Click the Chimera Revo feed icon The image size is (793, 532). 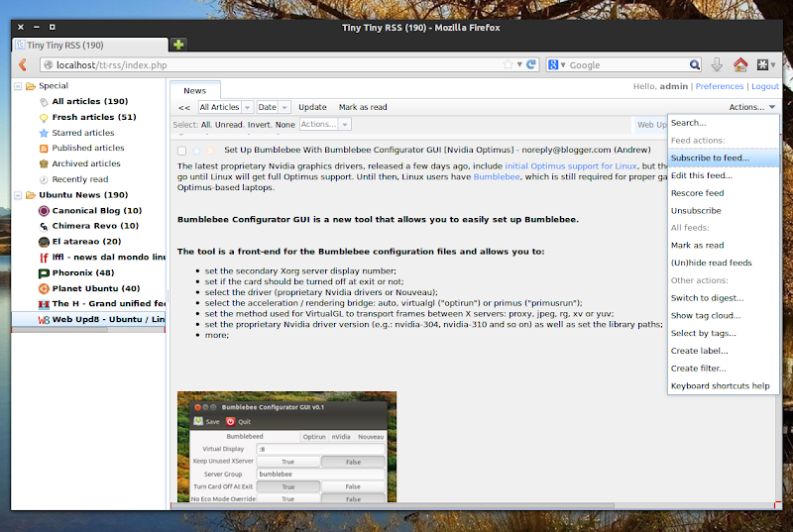point(44,226)
